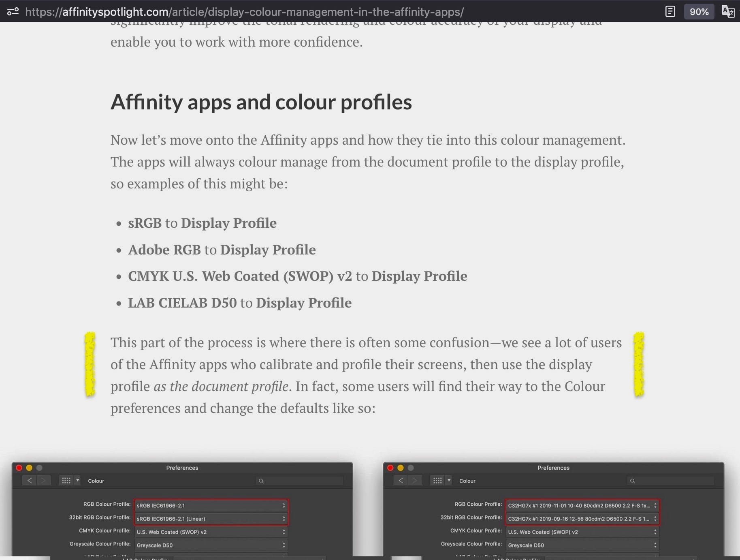740x560 pixels.
Task: Click CMYK Colour Profile label in right Preferences
Action: [x=476, y=530]
